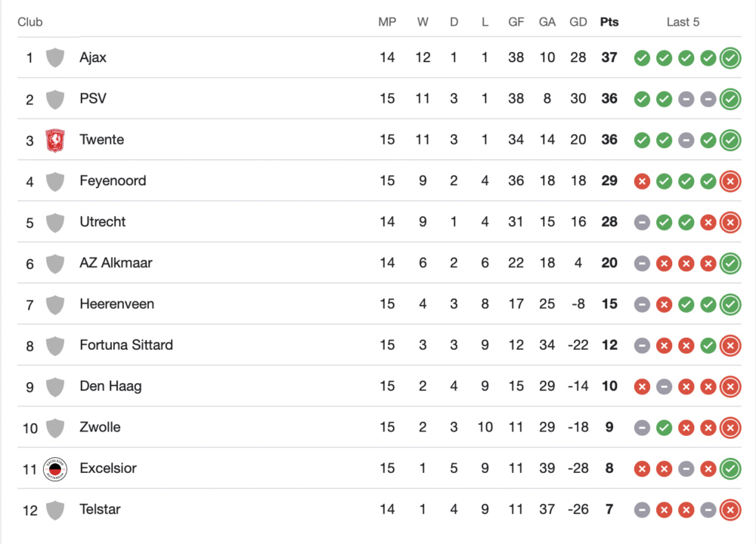Click the Pts column header
The image size is (756, 544).
(609, 22)
